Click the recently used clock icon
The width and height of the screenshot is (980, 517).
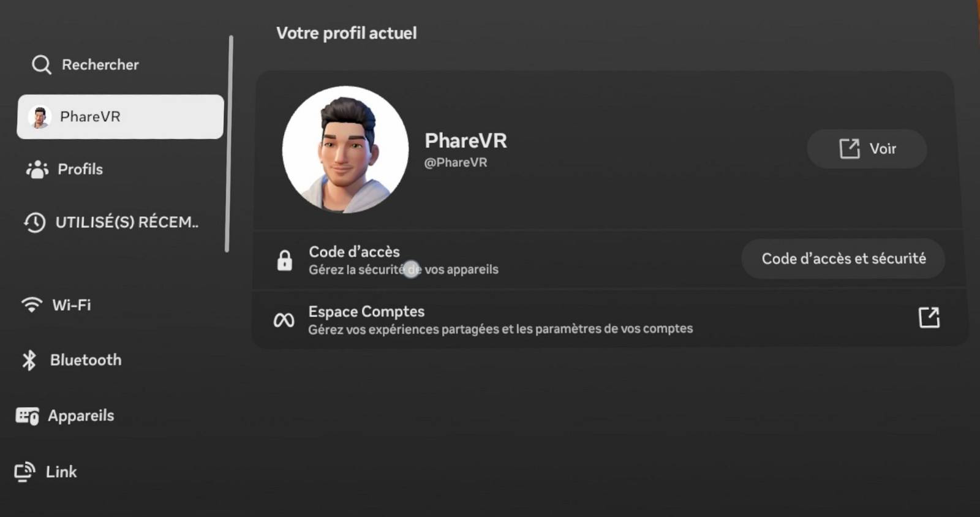tap(35, 222)
